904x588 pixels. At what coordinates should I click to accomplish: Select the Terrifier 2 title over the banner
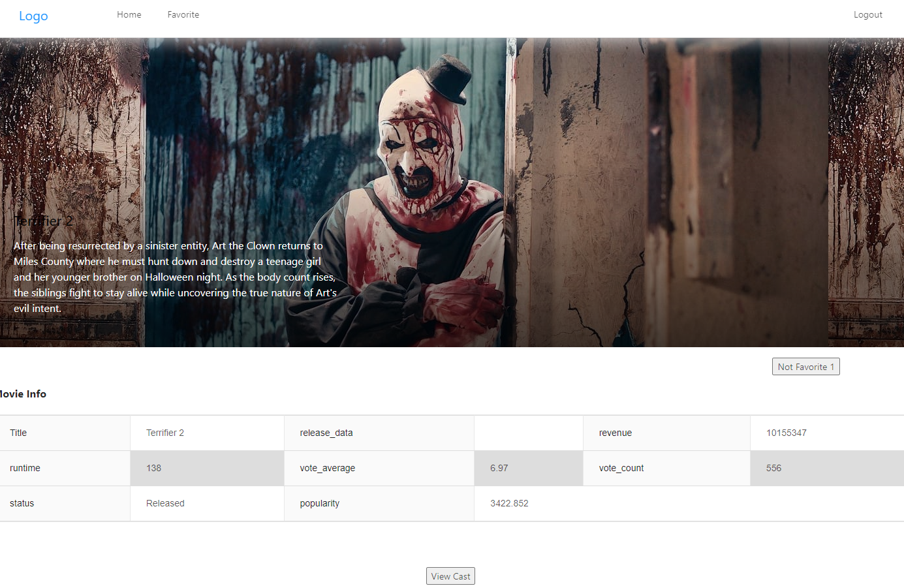click(43, 221)
